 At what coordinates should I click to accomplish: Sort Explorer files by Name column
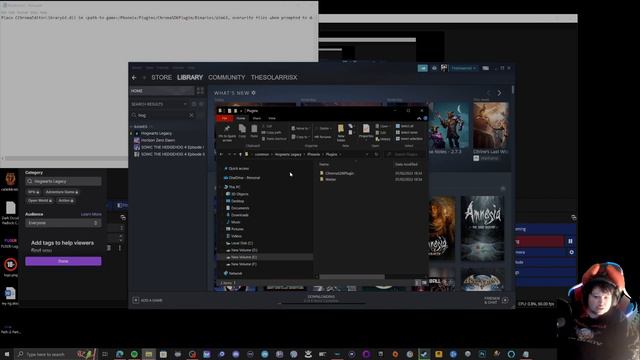pyautogui.click(x=324, y=164)
